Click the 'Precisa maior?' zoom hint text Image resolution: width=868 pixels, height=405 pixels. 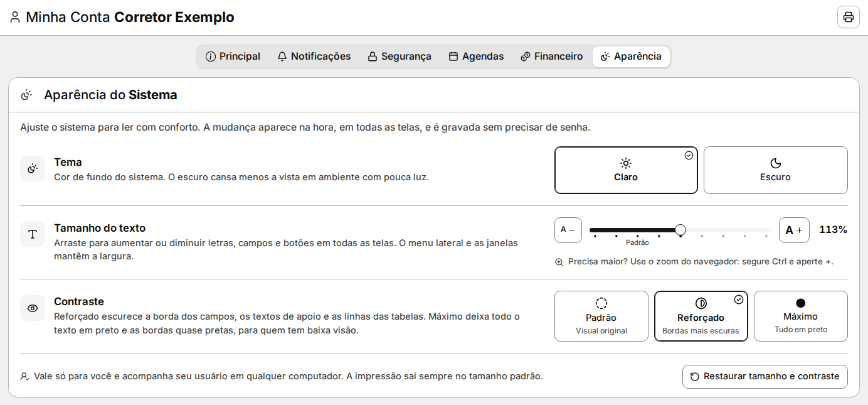(701, 262)
